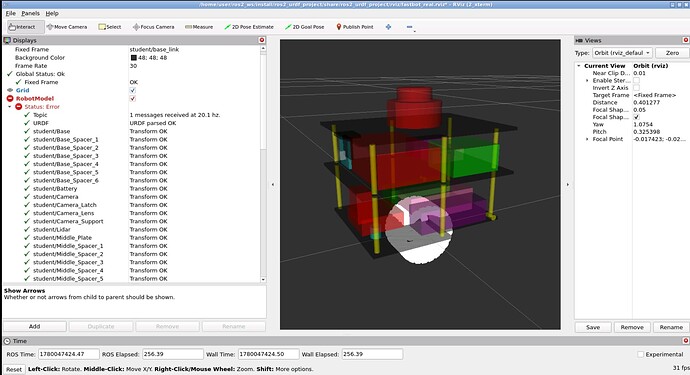
Task: Click the Zero view button
Action: pos(672,53)
